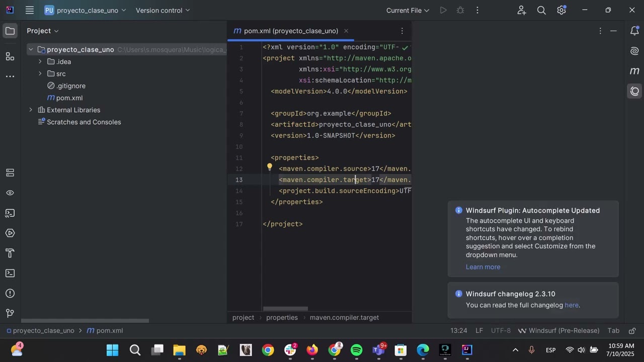This screenshot has height=362, width=644.
Task: Click the intention lightbulb on line 12
Action: pos(270,167)
